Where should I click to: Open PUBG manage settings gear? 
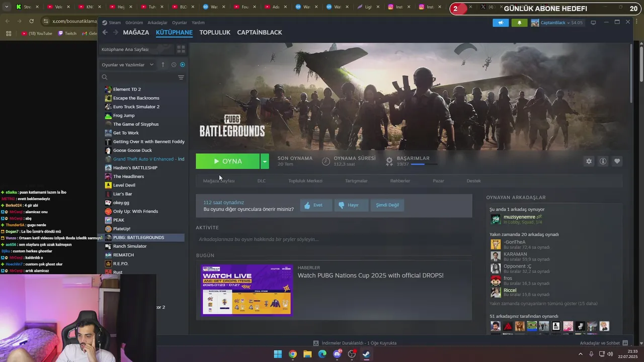tap(589, 161)
